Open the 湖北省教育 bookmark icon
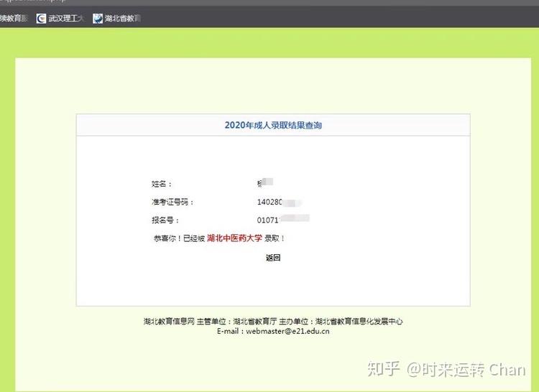Image resolution: width=539 pixels, height=392 pixels. [x=98, y=18]
